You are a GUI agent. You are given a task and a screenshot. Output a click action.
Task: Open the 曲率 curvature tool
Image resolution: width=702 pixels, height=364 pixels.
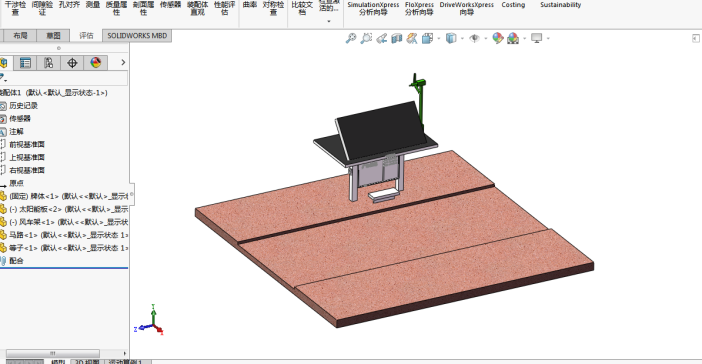coord(250,5)
